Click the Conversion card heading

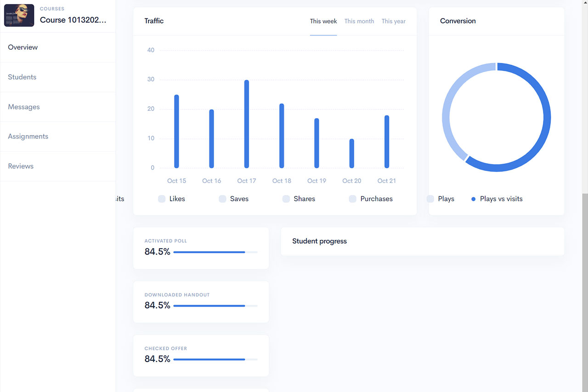coord(458,21)
